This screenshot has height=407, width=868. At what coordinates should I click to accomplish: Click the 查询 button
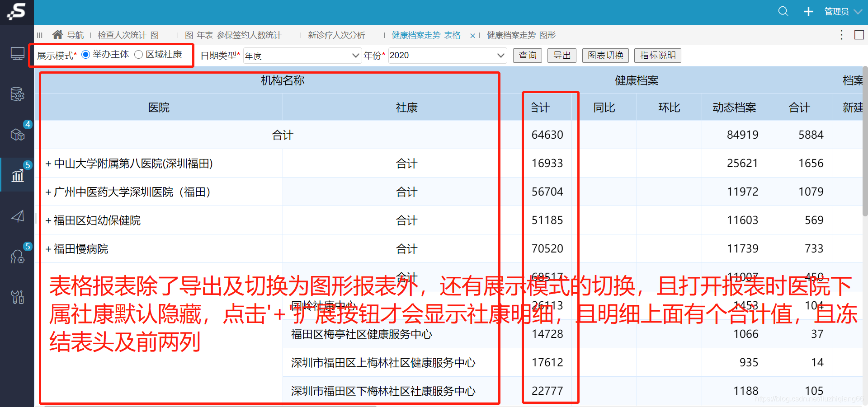(x=528, y=56)
